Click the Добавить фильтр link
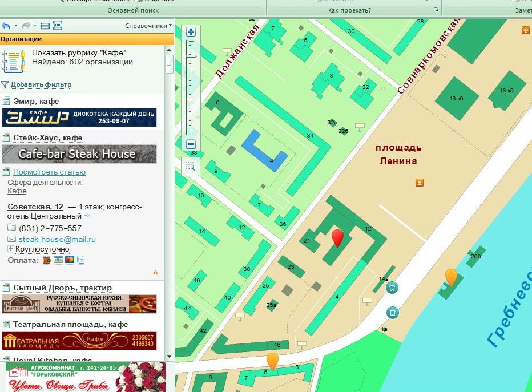 [41, 84]
